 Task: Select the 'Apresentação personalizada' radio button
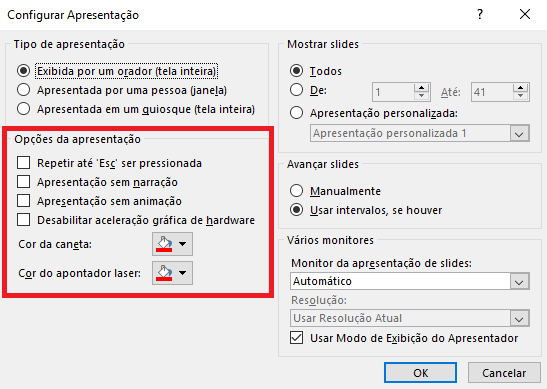pyautogui.click(x=297, y=113)
